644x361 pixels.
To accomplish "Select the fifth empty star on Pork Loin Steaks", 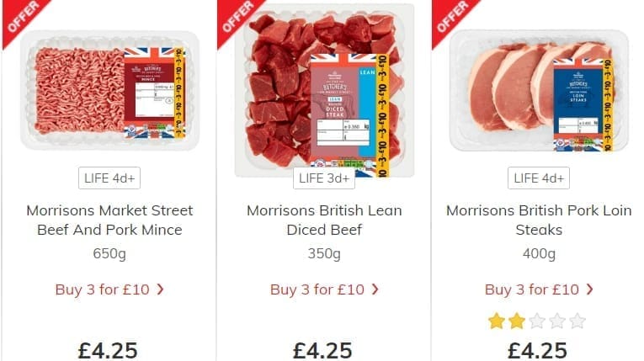I will click(577, 321).
